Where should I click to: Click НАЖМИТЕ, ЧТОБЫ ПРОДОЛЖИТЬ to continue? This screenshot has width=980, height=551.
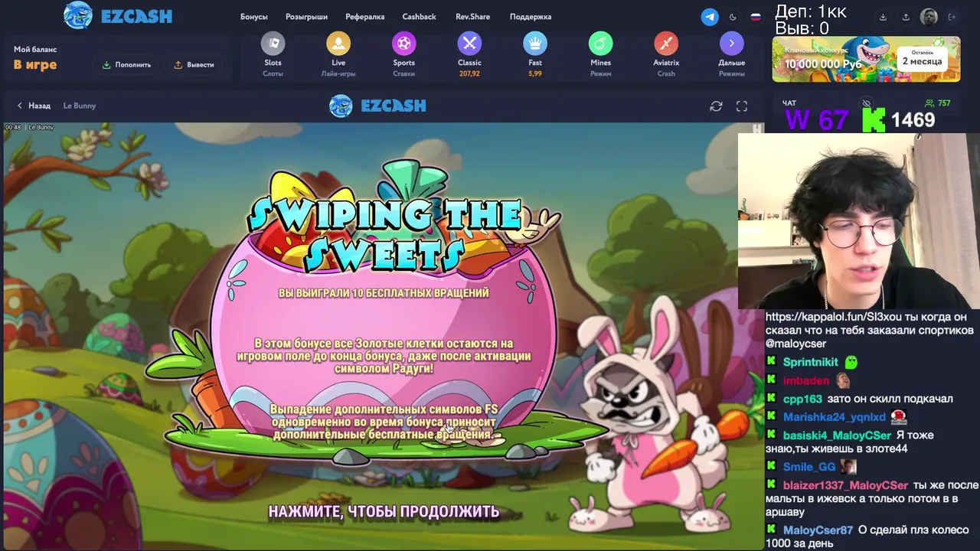[384, 512]
